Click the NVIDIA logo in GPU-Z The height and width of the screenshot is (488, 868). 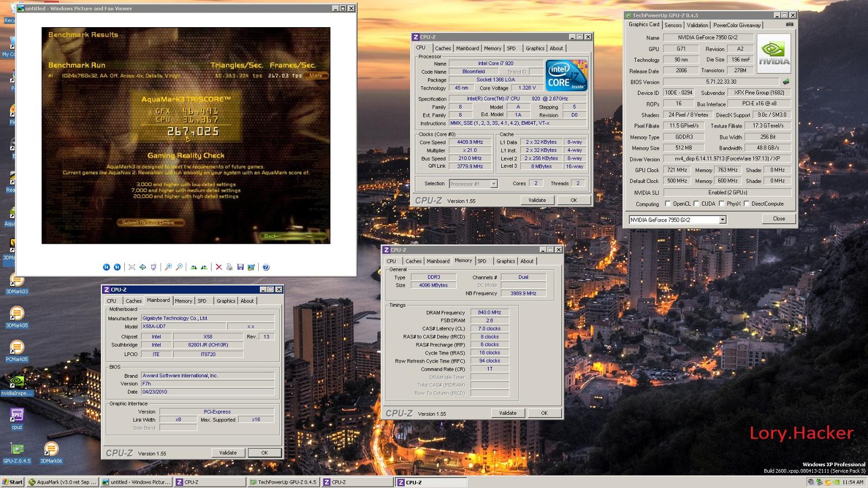[774, 54]
